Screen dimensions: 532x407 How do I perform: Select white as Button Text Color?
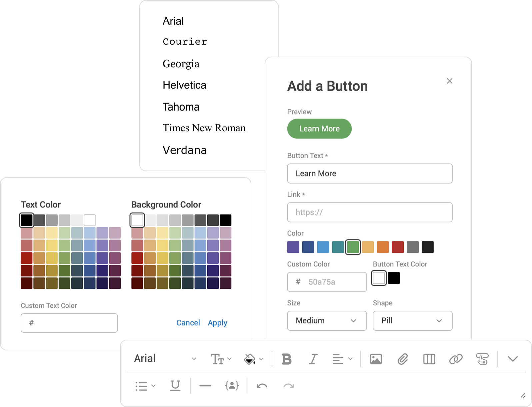coord(379,278)
